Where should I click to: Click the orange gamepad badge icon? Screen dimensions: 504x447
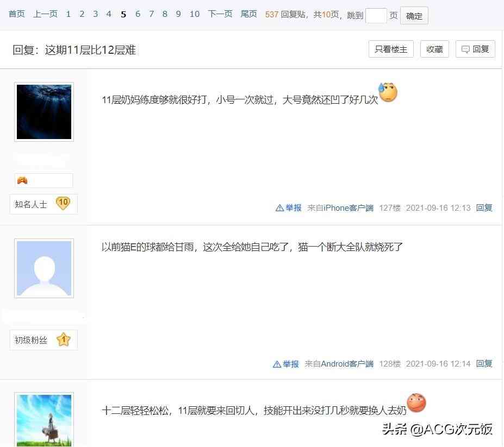[22, 180]
